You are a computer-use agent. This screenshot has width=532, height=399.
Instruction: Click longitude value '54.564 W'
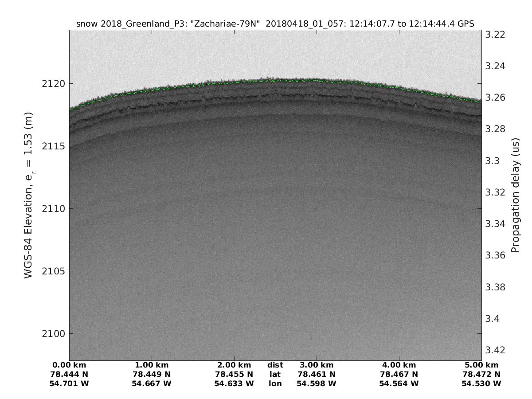pyautogui.click(x=399, y=383)
